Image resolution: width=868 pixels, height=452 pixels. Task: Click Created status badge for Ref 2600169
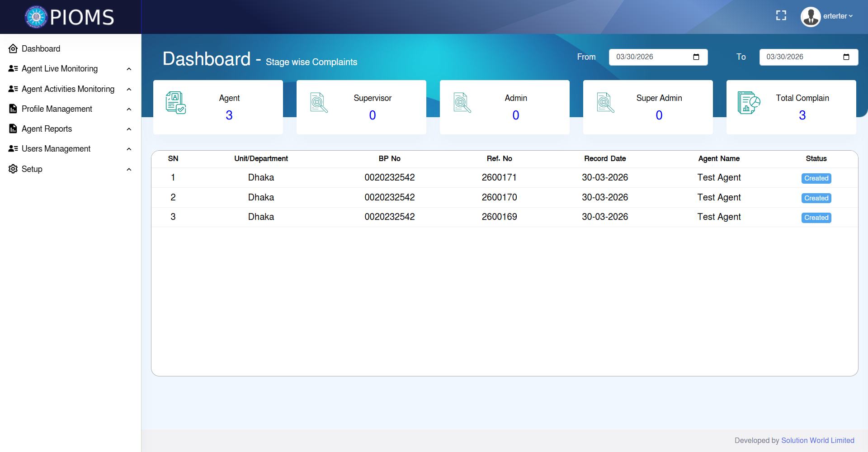(x=816, y=218)
